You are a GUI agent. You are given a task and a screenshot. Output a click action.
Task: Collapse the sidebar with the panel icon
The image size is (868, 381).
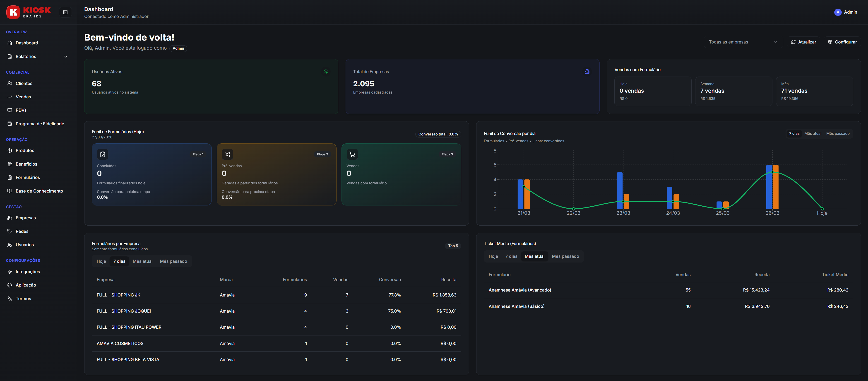pyautogui.click(x=65, y=12)
